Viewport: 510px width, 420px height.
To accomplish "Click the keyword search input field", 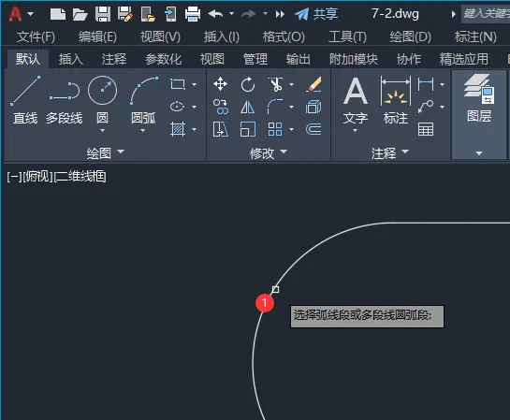I will pyautogui.click(x=486, y=14).
